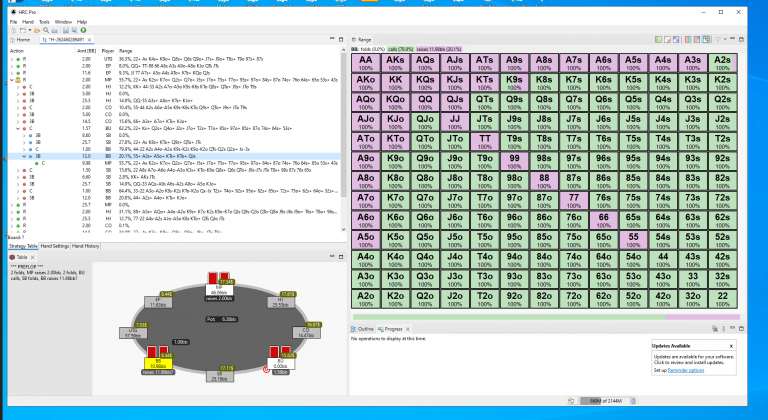Maximize the strategy tree panel
The height and width of the screenshot is (420, 768).
(x=341, y=39)
